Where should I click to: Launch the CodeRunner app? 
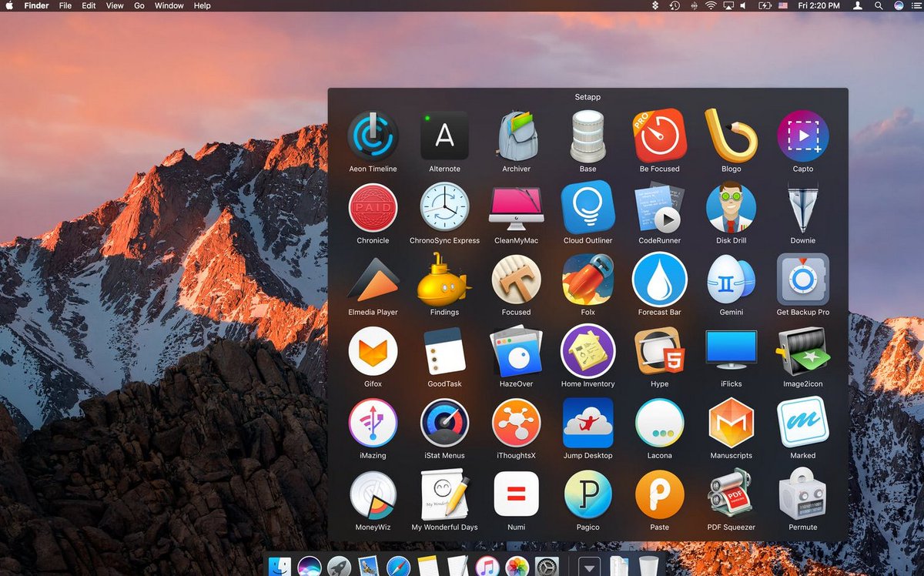[659, 206]
